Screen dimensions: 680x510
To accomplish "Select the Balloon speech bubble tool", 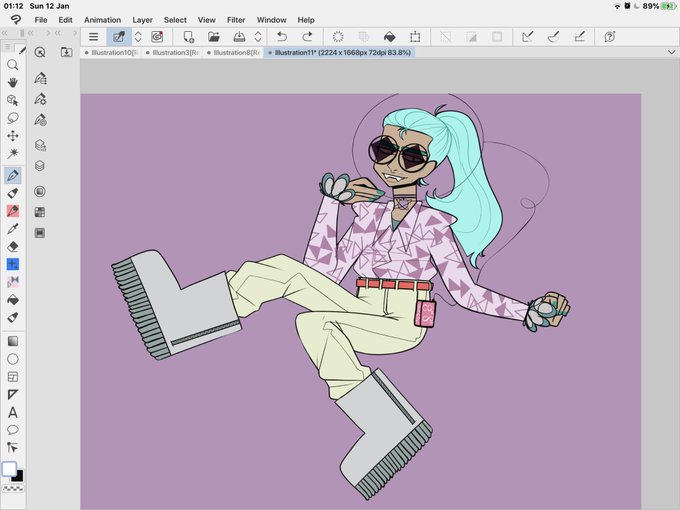I will [13, 430].
